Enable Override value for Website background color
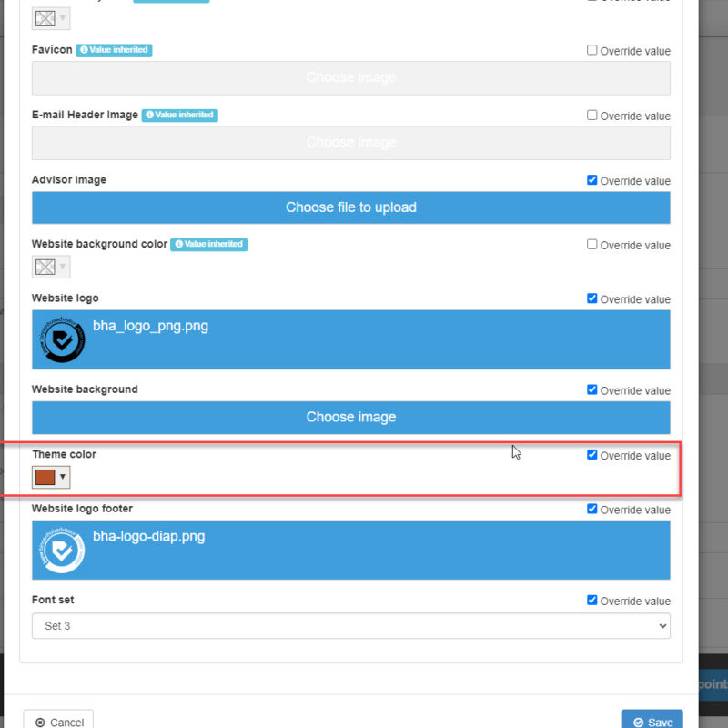 pos(592,245)
